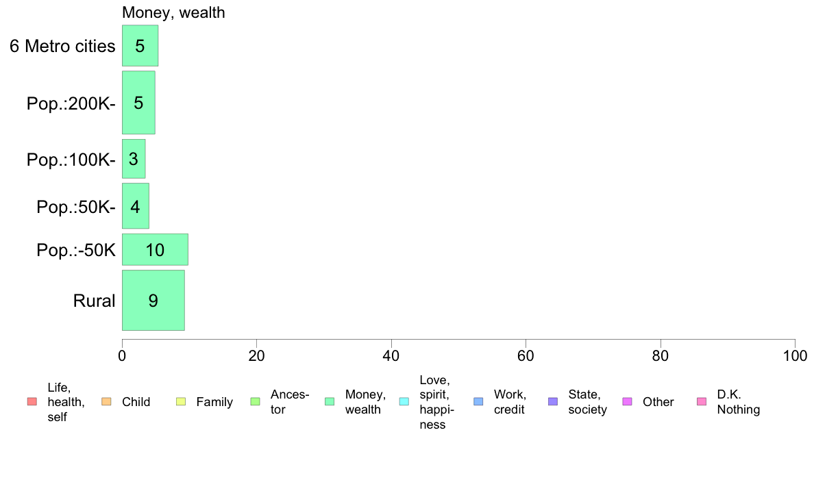Click the Life, health, self legend swatch
The image size is (814, 504).
(32, 402)
